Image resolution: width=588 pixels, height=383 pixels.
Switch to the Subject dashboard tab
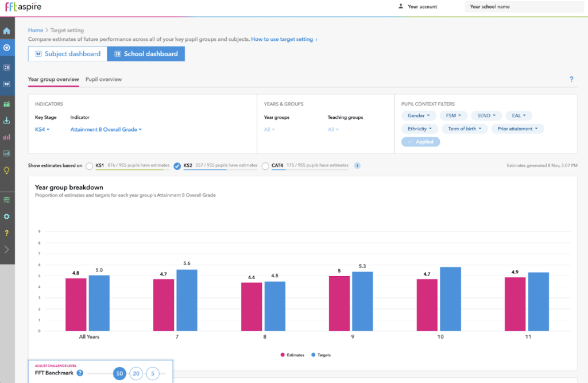click(68, 54)
